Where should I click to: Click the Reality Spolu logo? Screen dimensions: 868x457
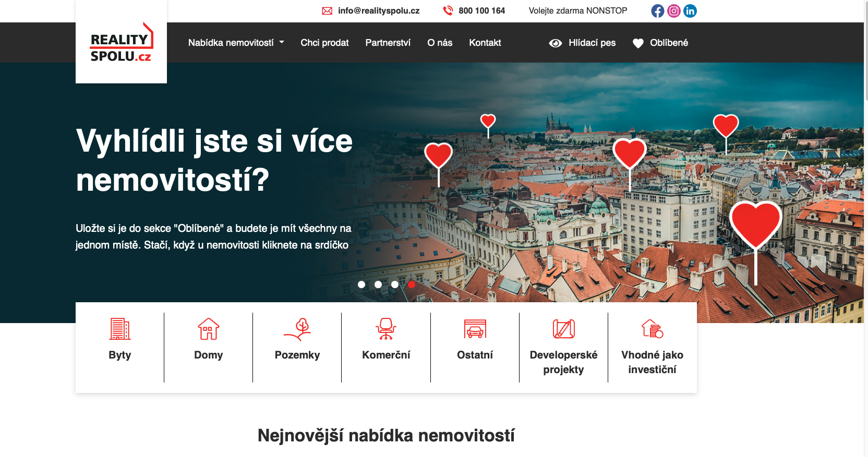click(121, 42)
